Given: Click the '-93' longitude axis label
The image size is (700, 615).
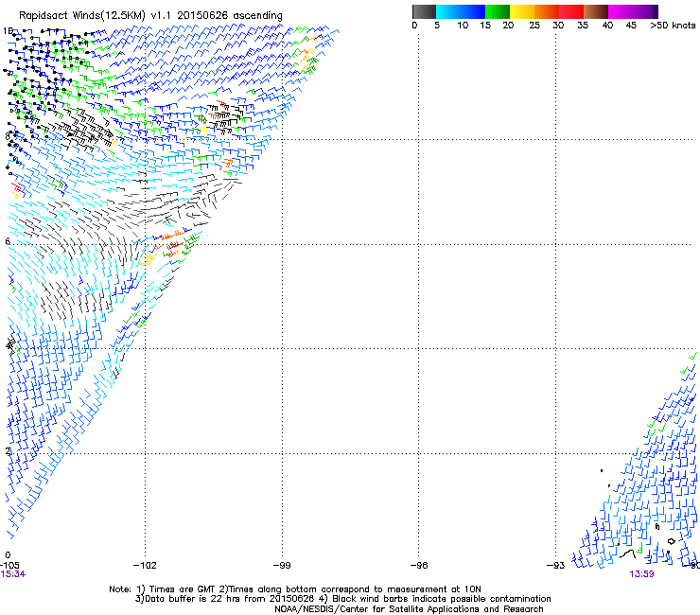Looking at the screenshot, I should [x=556, y=566].
